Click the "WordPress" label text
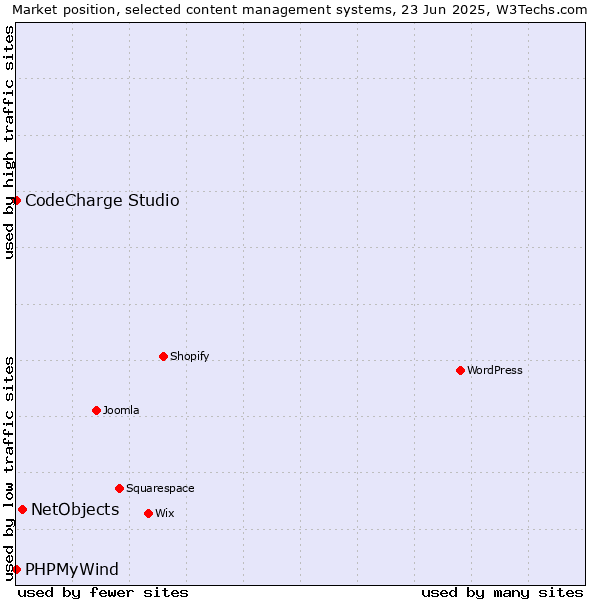 495,370
